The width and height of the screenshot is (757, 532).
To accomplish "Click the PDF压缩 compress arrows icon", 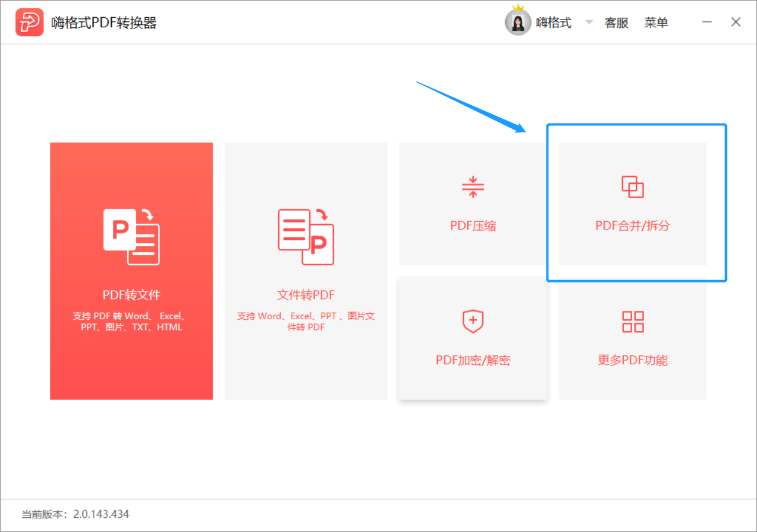I will 473,187.
